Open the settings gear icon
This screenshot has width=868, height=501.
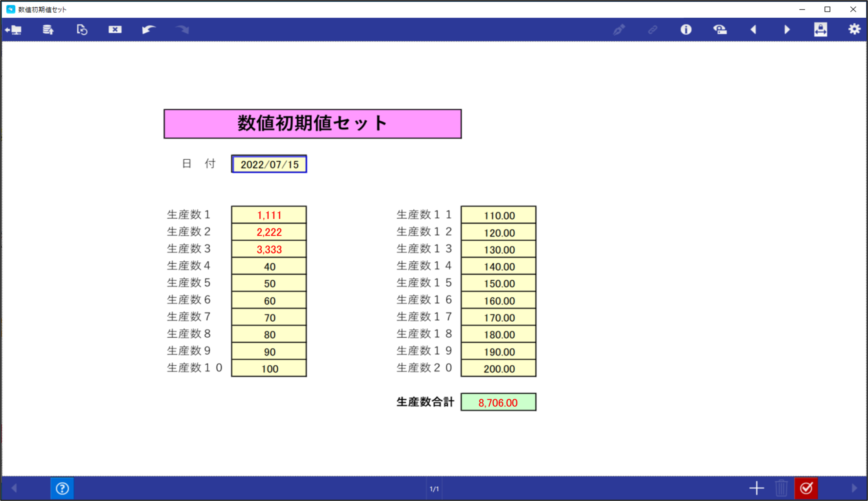point(854,29)
